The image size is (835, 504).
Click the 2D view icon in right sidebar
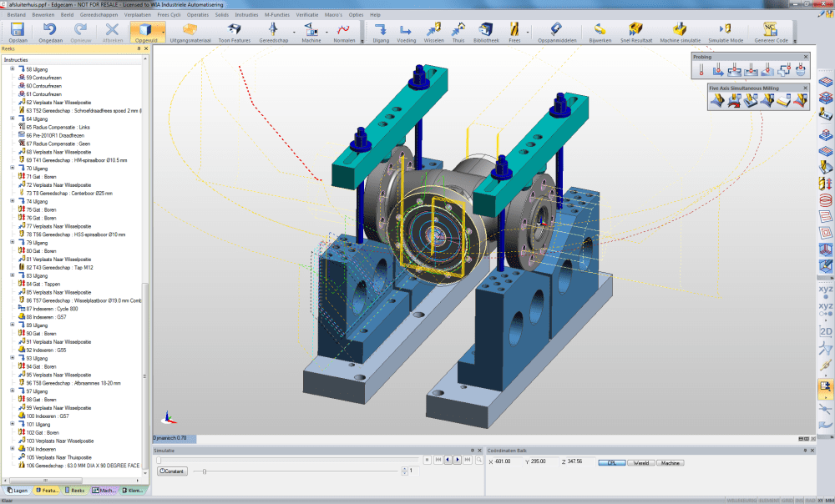(826, 331)
